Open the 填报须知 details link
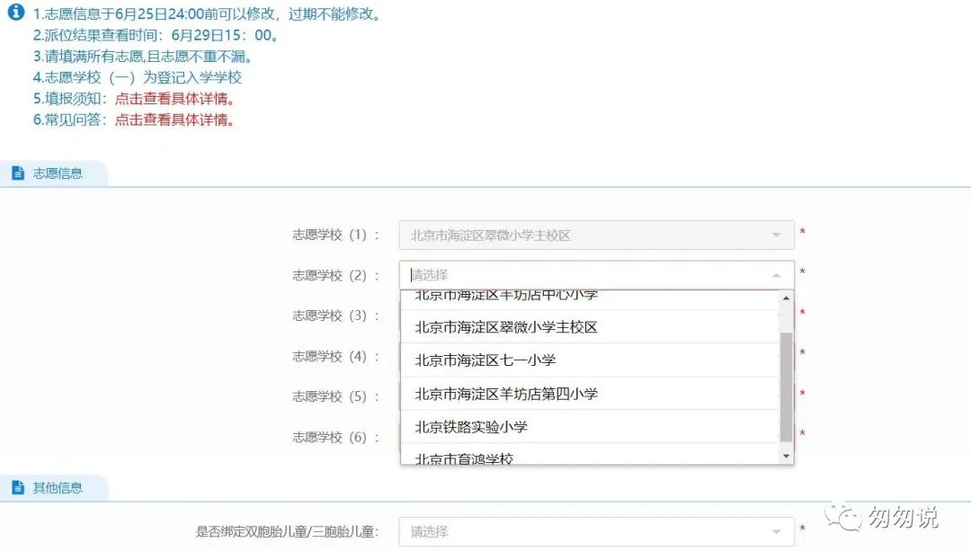Screen dimensions: 971x560 [175, 98]
